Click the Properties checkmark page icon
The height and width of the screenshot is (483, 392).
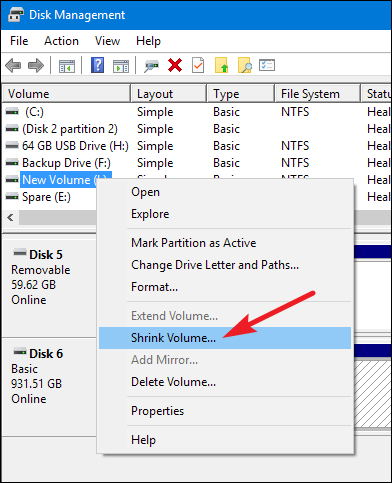point(198,65)
